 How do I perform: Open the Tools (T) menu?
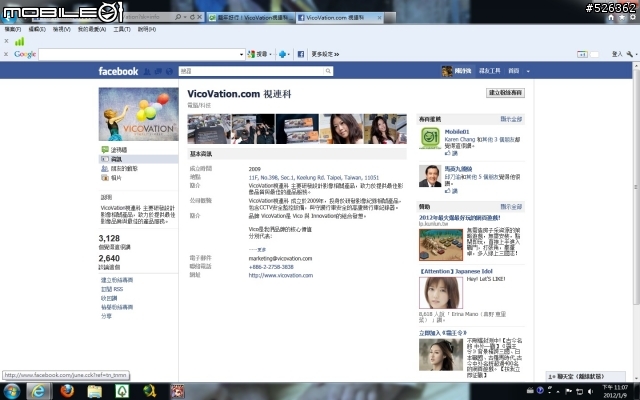pos(122,29)
